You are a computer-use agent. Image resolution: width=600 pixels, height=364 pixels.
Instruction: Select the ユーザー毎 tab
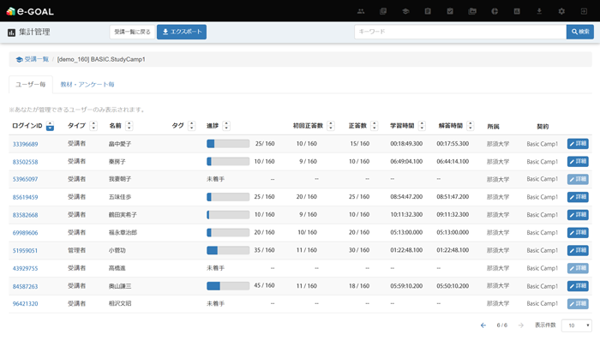pyautogui.click(x=31, y=85)
